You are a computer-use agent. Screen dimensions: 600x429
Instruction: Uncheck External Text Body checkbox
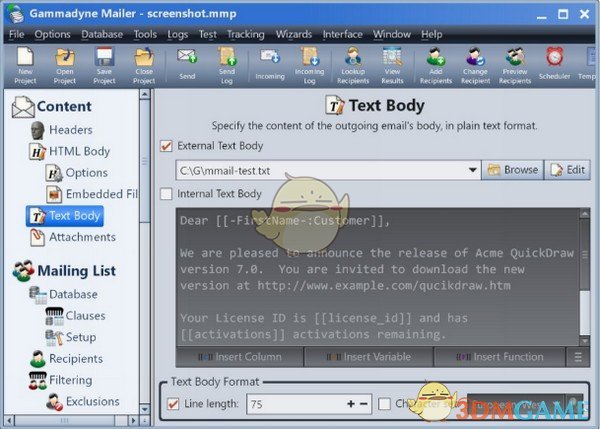166,146
